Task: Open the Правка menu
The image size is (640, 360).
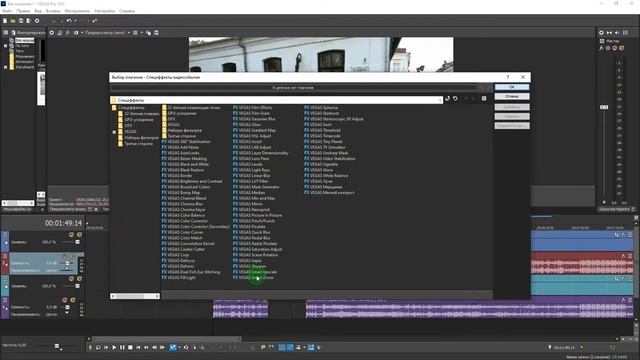Action: click(23, 11)
